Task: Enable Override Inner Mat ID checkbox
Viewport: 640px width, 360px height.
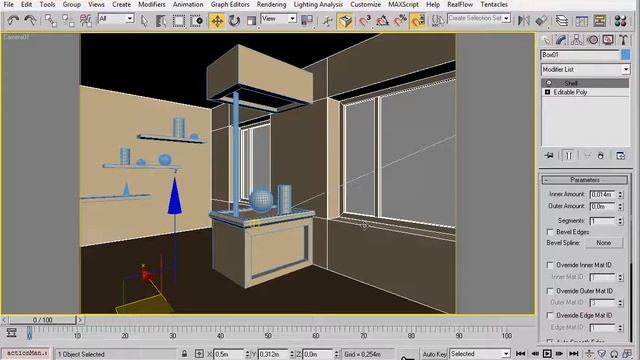Action: (550, 265)
